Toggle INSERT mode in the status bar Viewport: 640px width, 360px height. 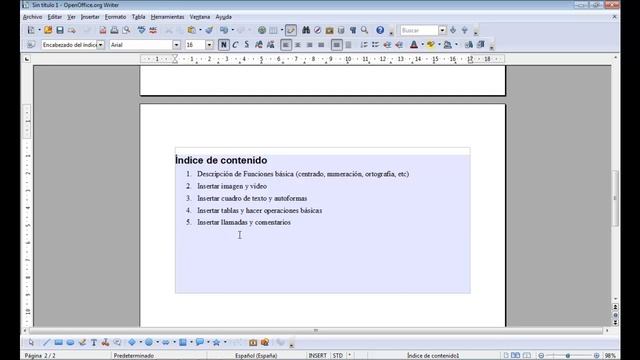[318, 356]
